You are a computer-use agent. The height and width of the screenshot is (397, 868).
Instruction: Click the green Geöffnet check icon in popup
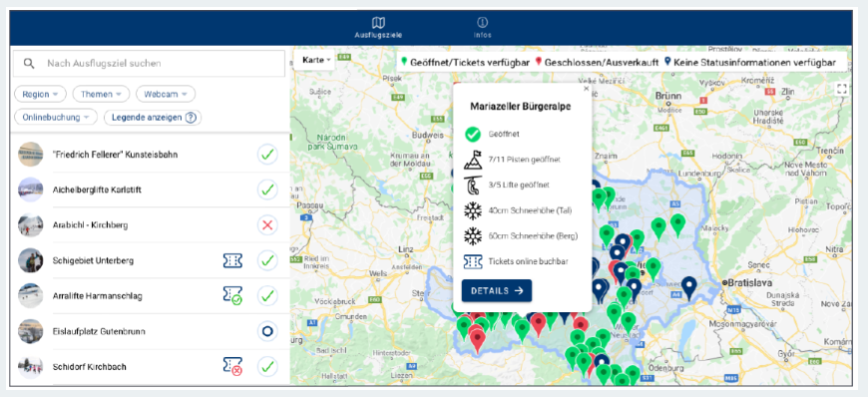click(472, 134)
